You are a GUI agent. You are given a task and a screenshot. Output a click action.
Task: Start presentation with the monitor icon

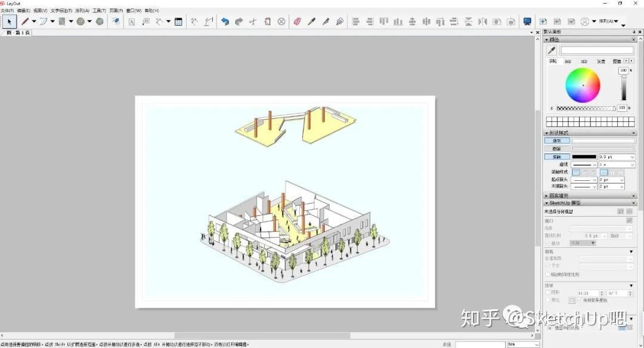(x=527, y=21)
